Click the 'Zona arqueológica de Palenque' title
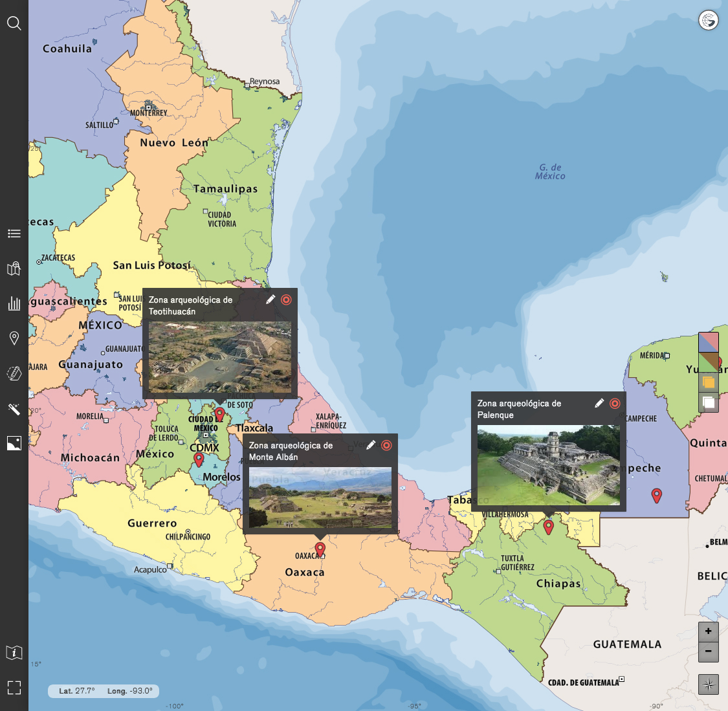The width and height of the screenshot is (728, 711). pos(519,409)
